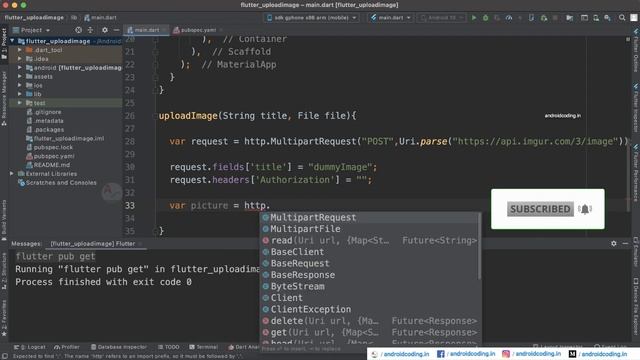The height and width of the screenshot is (360, 640).
Task: Open the TODO tool tab
Action: 169,347
